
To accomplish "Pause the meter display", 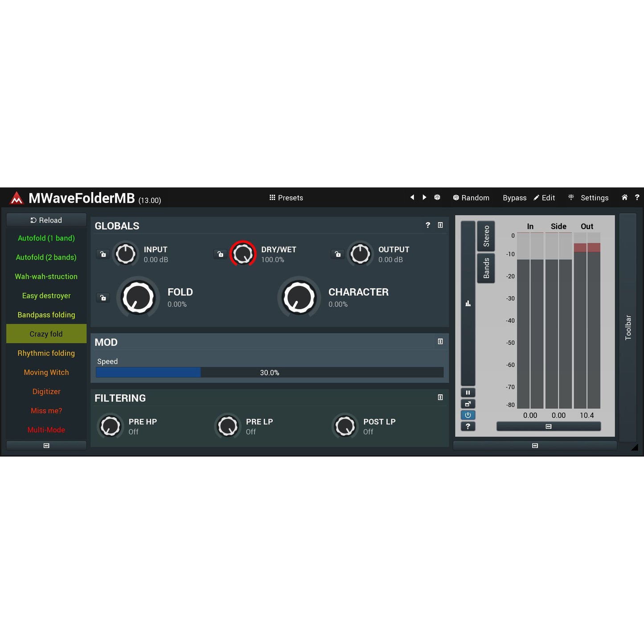I will click(x=468, y=393).
